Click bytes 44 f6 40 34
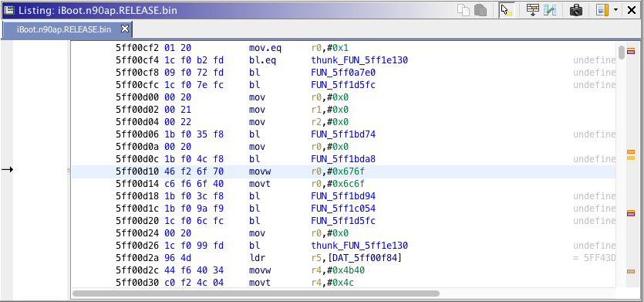Image resolution: width=644 pixels, height=302 pixels. (x=194, y=270)
